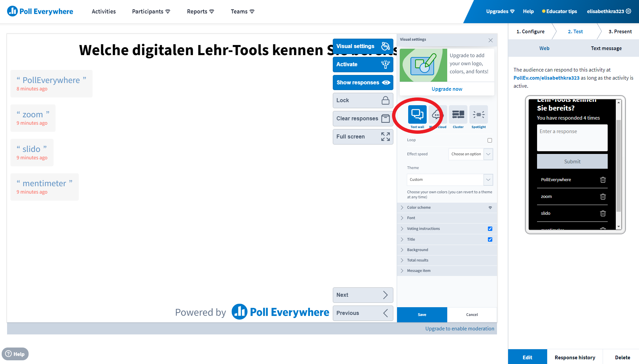Click the Upgrade now link
This screenshot has width=639, height=364.
click(x=447, y=89)
